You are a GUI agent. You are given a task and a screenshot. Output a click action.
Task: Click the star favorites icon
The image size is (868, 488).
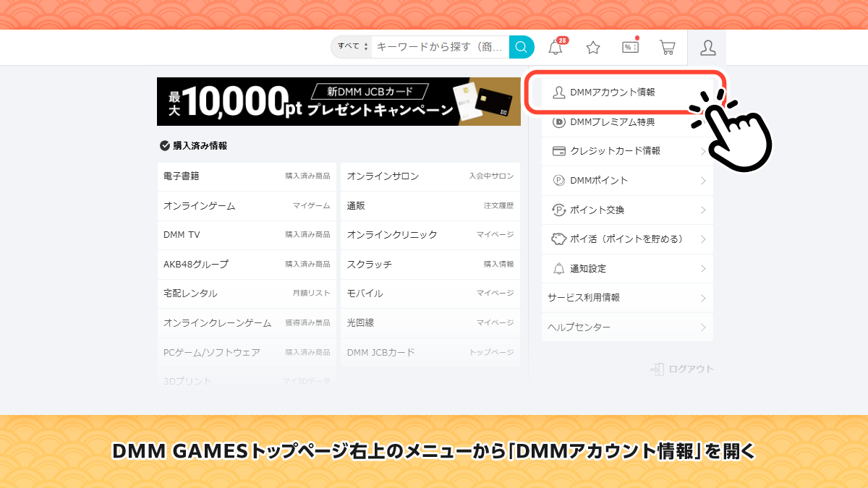click(x=593, y=48)
